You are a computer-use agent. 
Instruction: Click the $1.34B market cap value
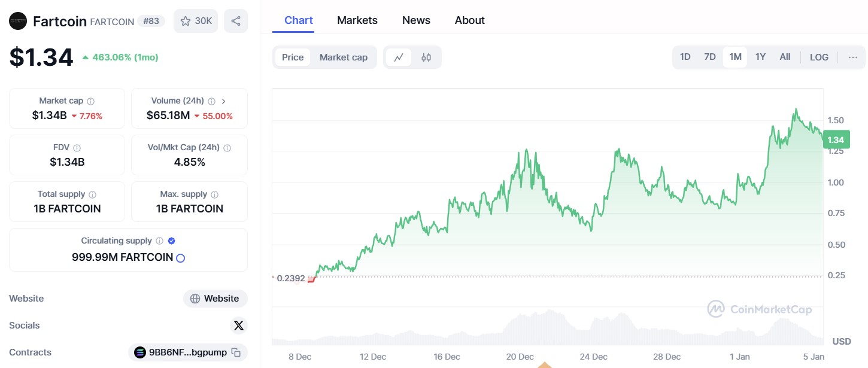point(50,115)
